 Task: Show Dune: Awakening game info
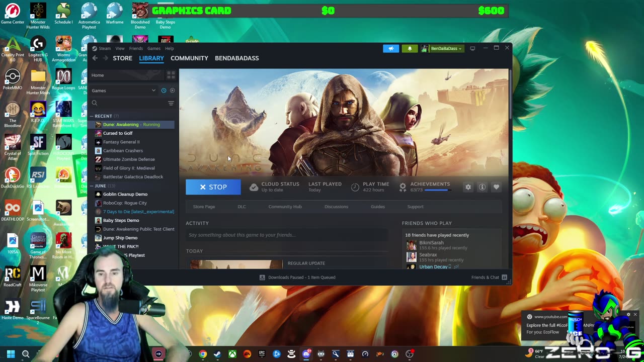pyautogui.click(x=482, y=187)
